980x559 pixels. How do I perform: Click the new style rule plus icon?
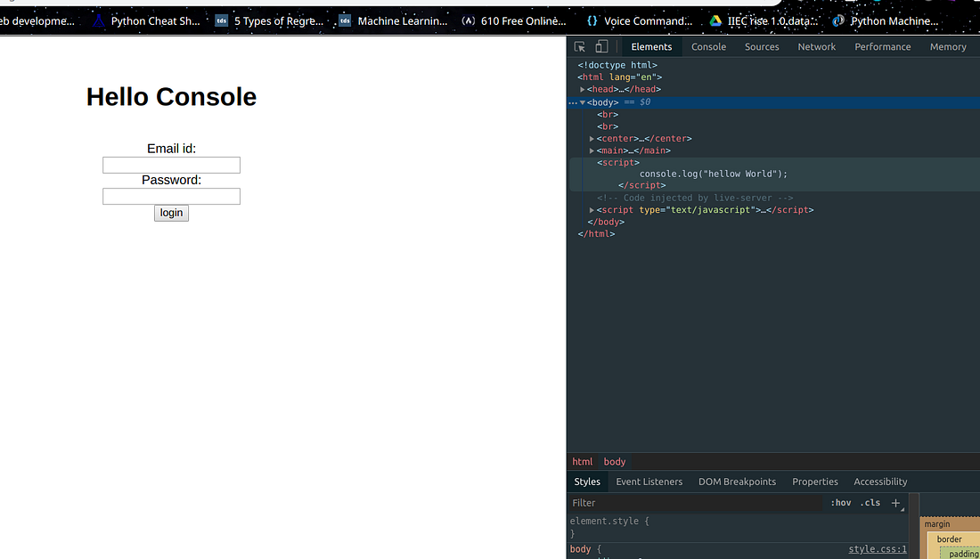tap(895, 502)
